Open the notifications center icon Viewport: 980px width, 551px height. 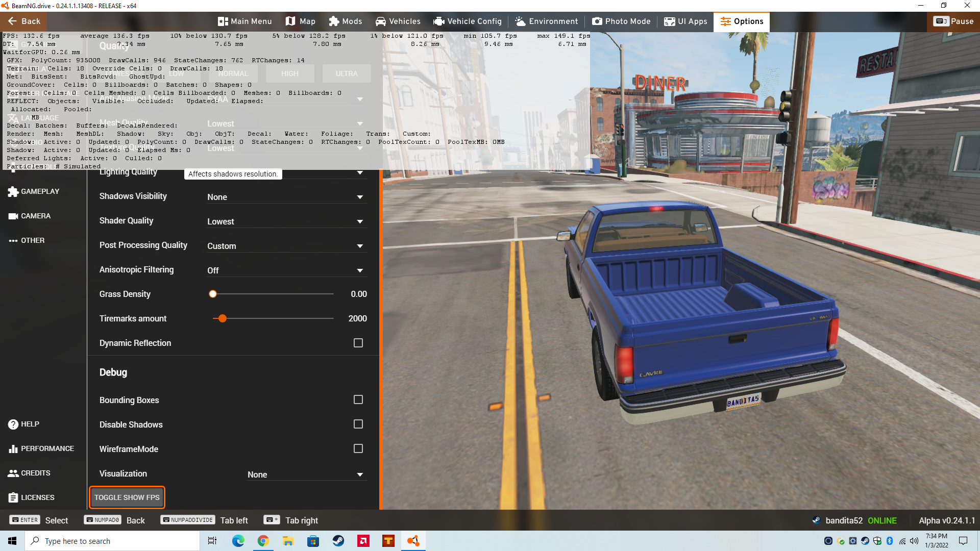tap(963, 541)
